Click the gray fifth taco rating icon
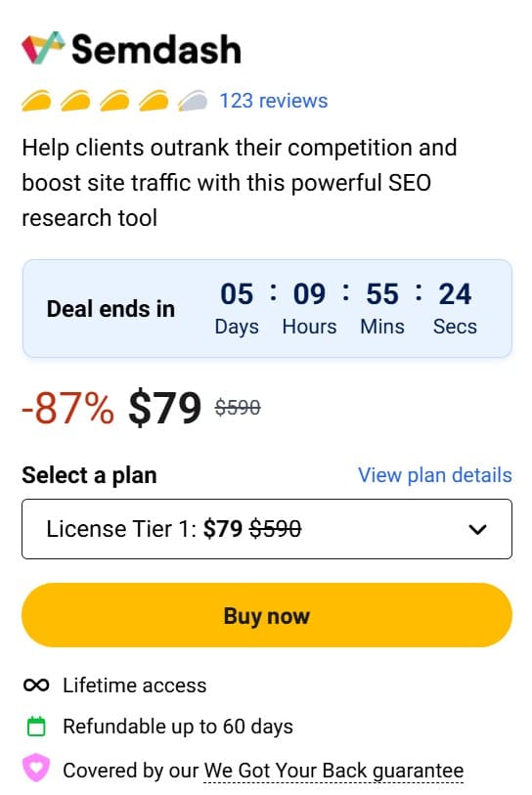The height and width of the screenshot is (795, 532). tap(193, 101)
